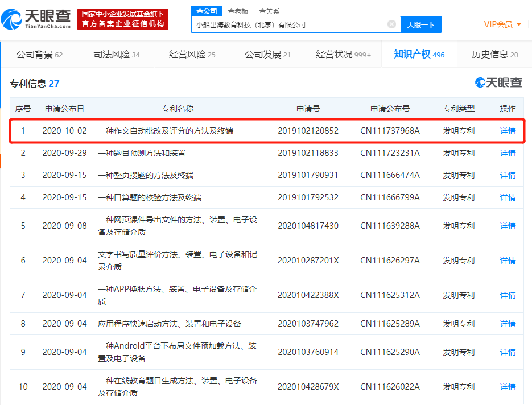Select patent name 一种题目预测方法和装置

(x=142, y=154)
